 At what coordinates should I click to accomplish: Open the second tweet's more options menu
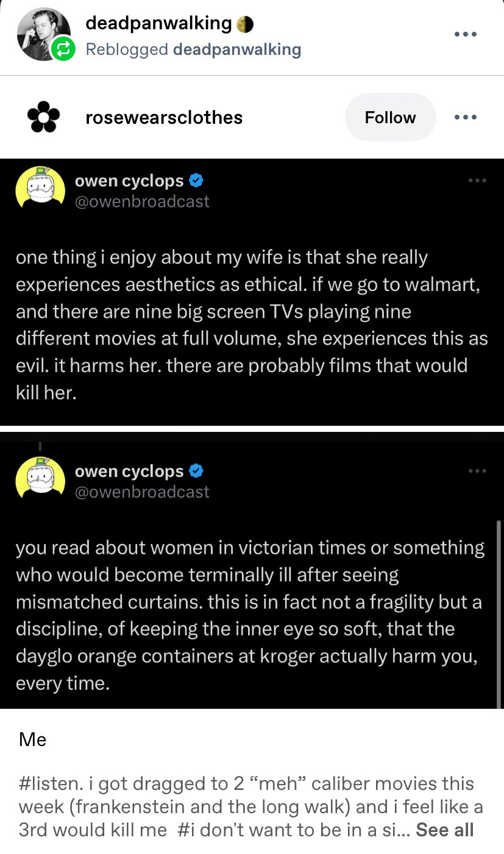tap(477, 470)
